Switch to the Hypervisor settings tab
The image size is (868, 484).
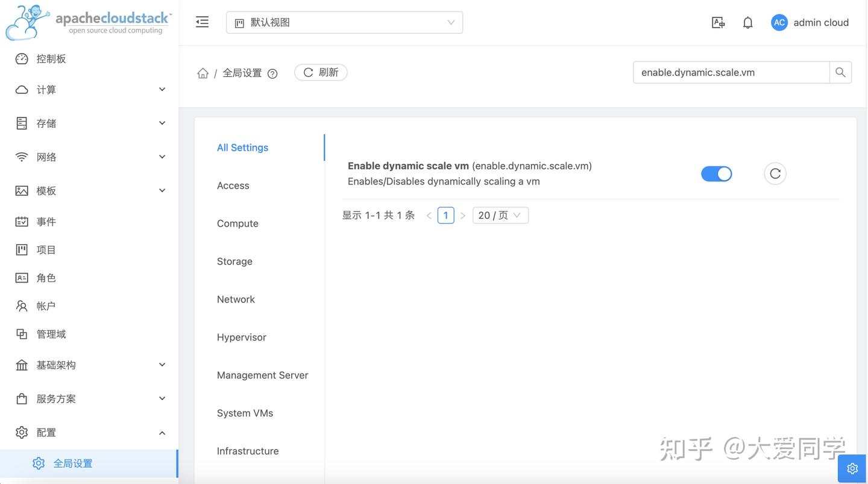coord(241,336)
